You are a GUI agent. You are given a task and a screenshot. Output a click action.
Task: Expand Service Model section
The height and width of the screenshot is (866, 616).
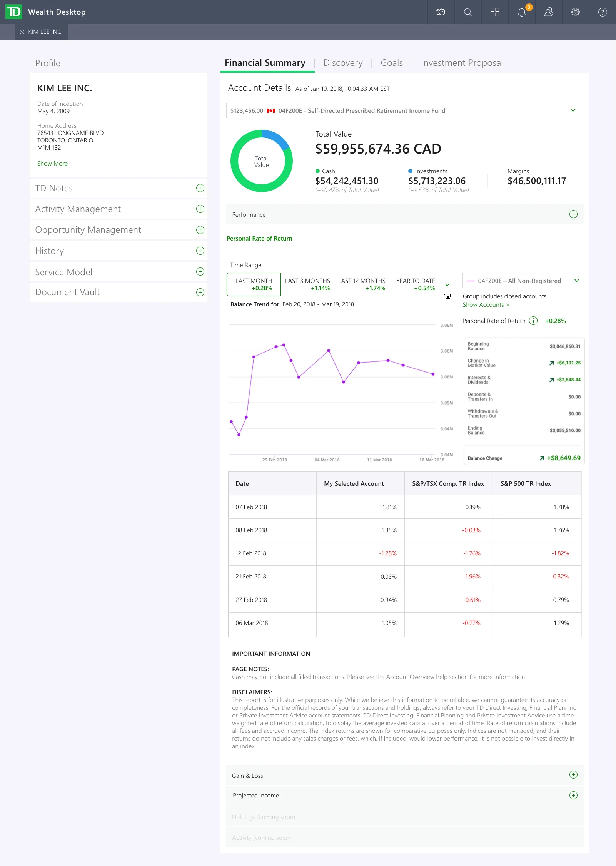[x=200, y=272]
